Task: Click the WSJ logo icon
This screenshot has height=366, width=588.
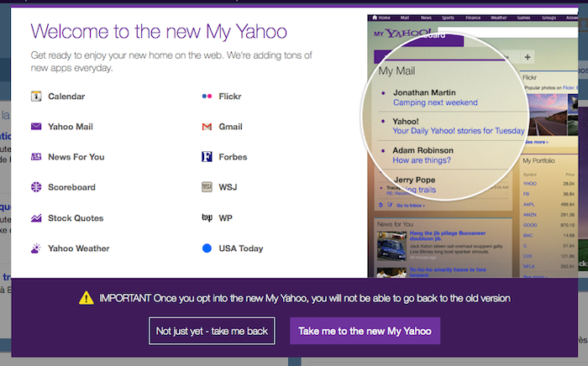Action: click(207, 187)
